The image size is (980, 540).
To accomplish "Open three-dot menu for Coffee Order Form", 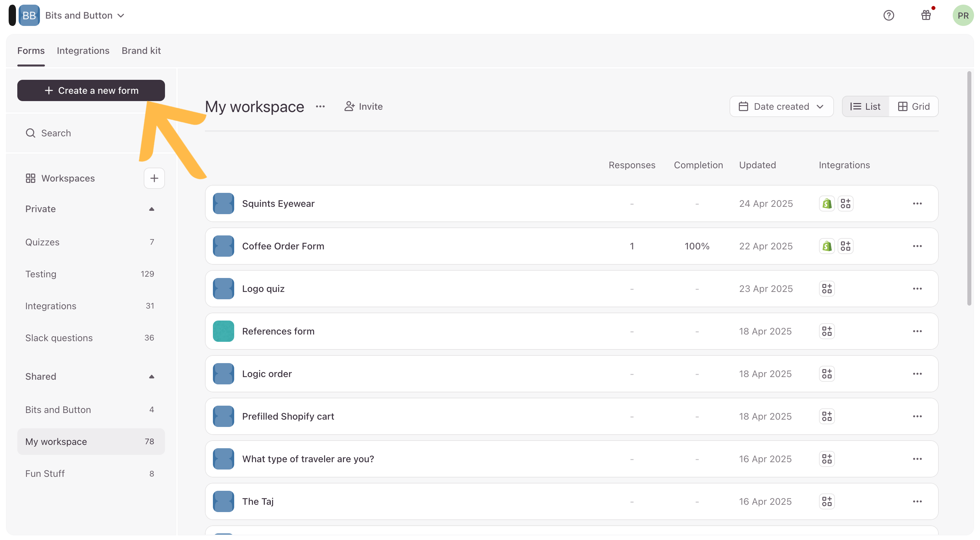I will (917, 246).
